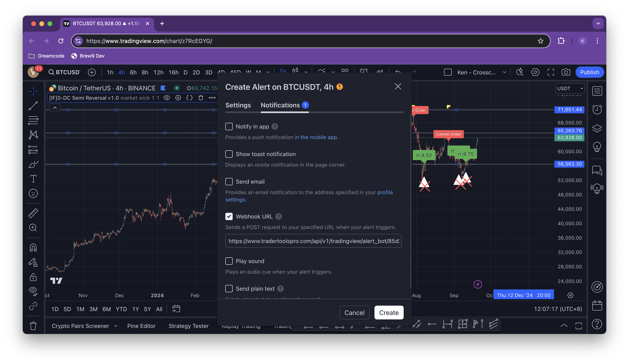Open the alerts panel clock icon
The height and width of the screenshot is (364, 629).
(597, 109)
